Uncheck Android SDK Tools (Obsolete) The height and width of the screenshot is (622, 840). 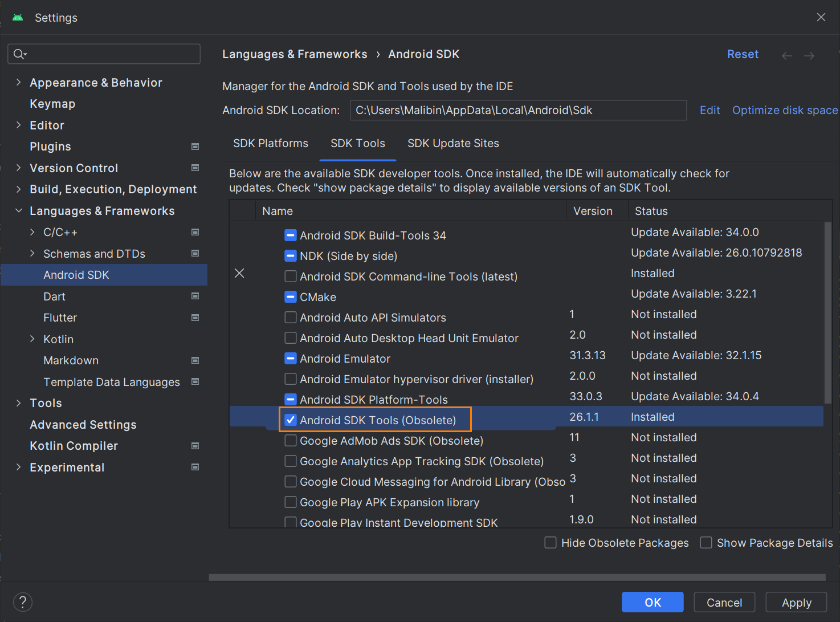(x=291, y=420)
